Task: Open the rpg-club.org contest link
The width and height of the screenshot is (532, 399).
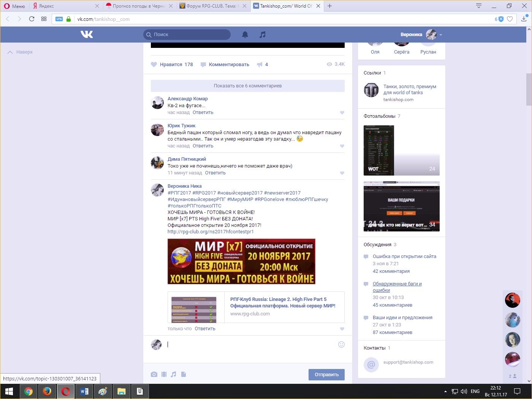Action: point(211,232)
